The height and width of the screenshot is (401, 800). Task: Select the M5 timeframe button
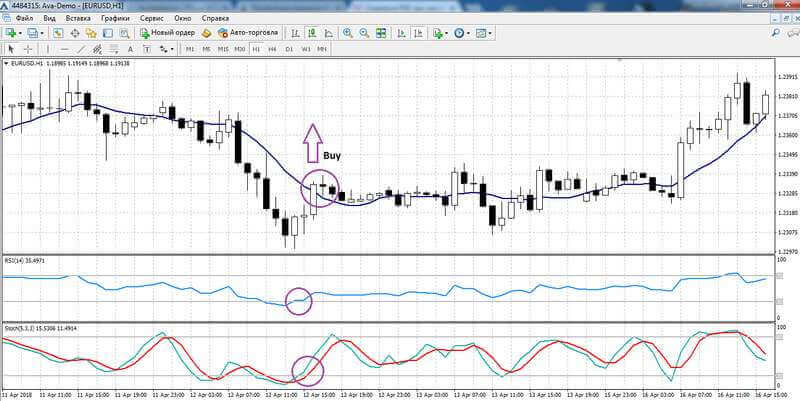[x=206, y=49]
